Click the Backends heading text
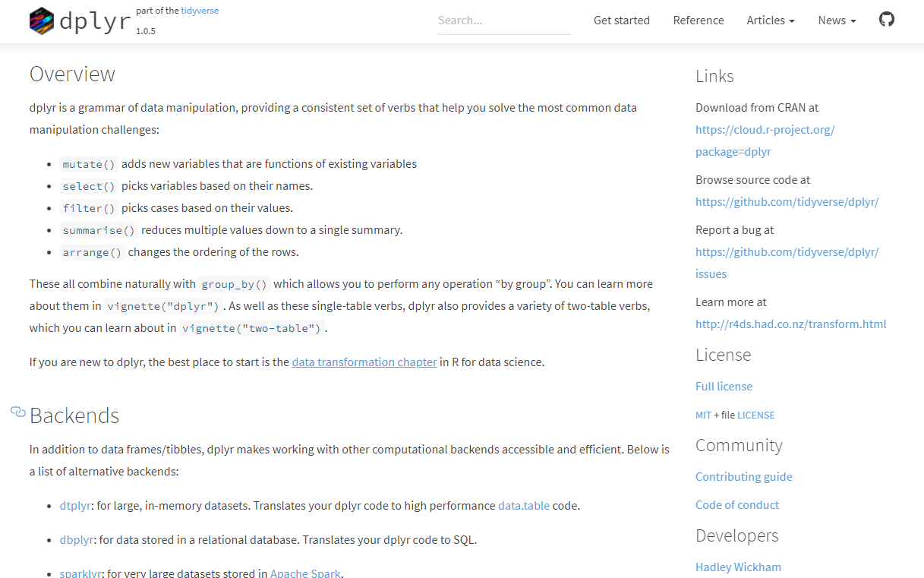The image size is (924, 578). (x=74, y=416)
